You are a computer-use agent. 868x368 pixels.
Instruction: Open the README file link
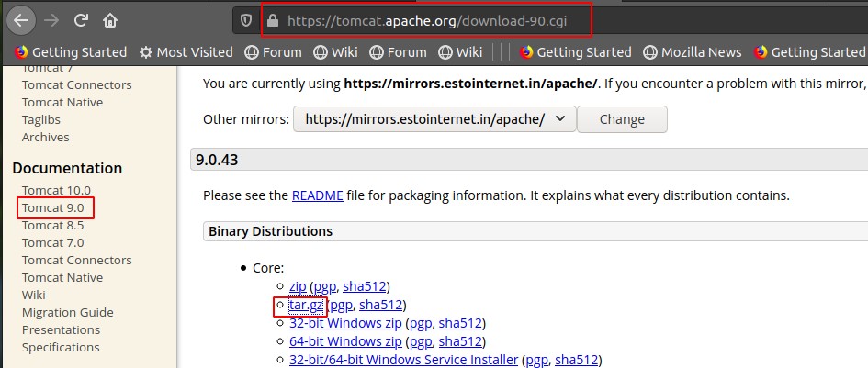[317, 195]
